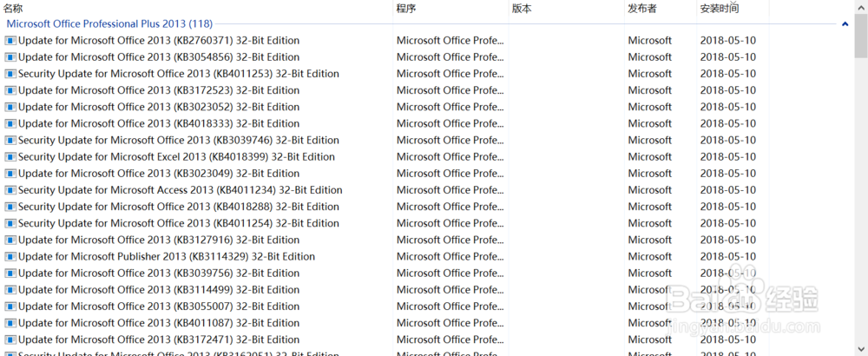The width and height of the screenshot is (868, 356).
Task: Click the icon beside Excel update KB4018399
Action: pyautogui.click(x=10, y=156)
